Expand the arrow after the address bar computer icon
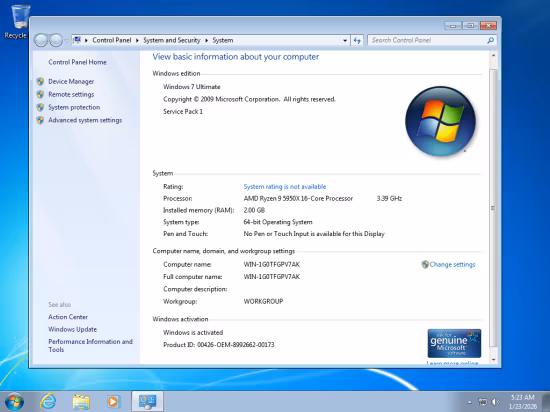This screenshot has width=550, height=412. (86, 41)
